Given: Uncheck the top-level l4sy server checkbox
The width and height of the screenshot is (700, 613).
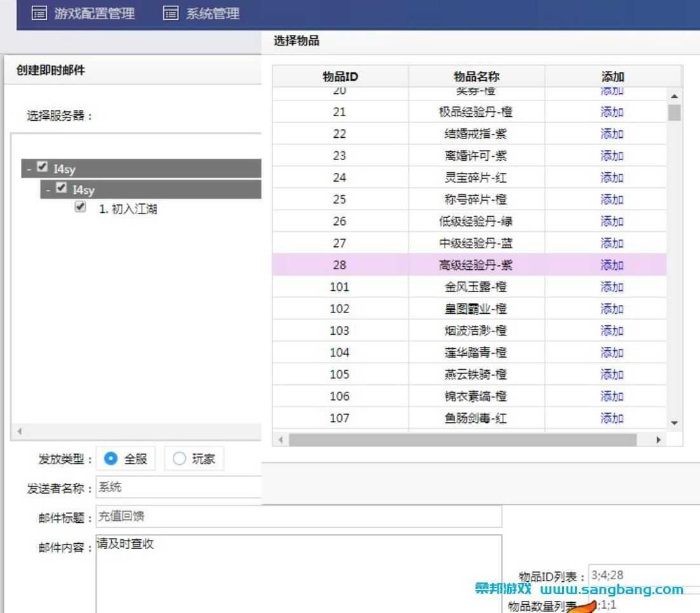Looking at the screenshot, I should [x=42, y=166].
